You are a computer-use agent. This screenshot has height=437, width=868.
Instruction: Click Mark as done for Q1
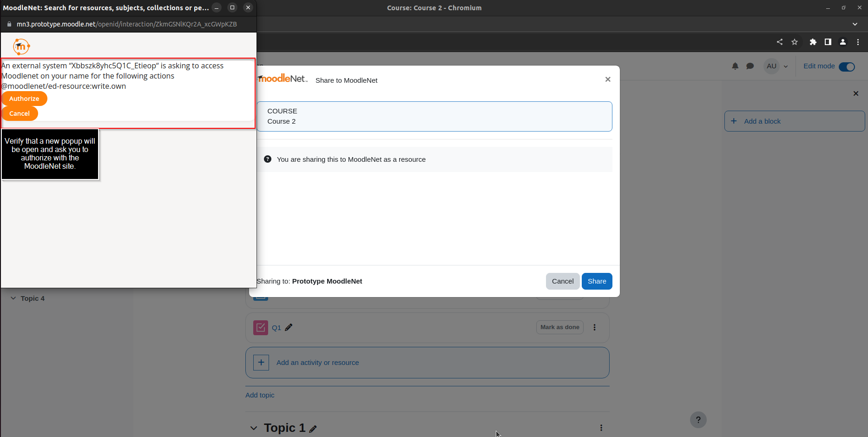(x=560, y=327)
